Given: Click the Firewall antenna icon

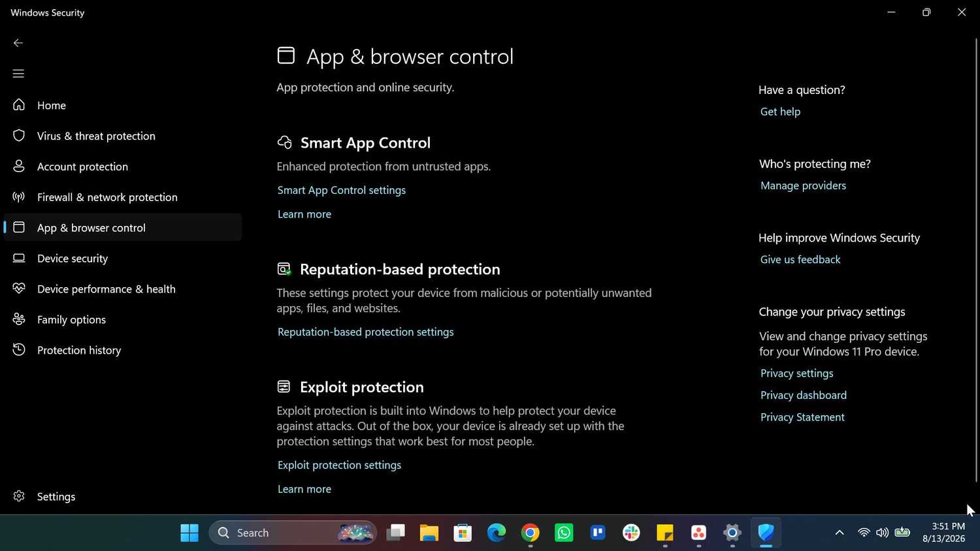Looking at the screenshot, I should click(19, 197).
